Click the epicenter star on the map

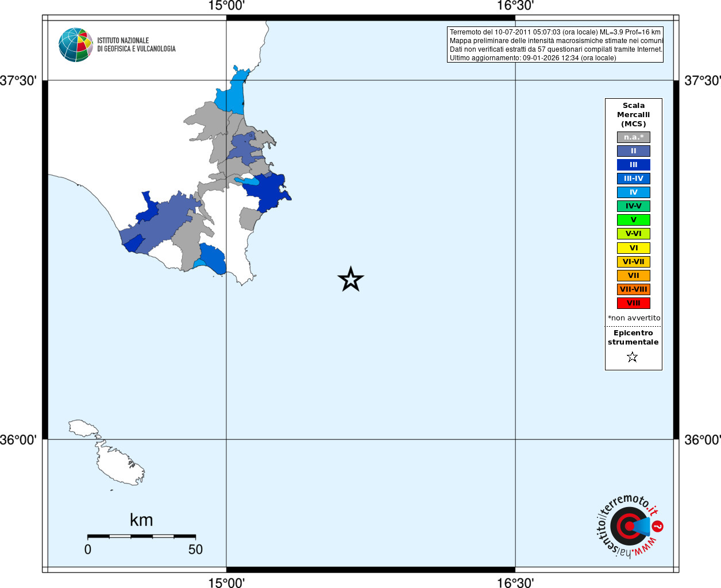[x=350, y=280]
